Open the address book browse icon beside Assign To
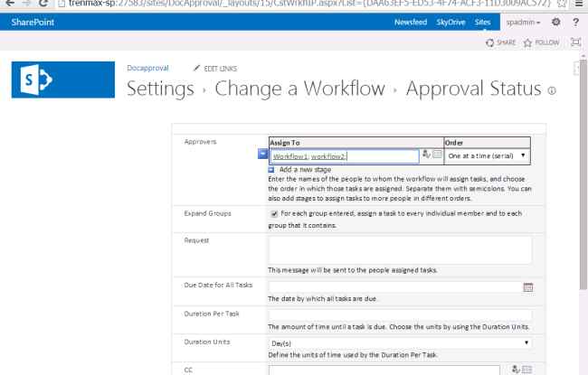The image size is (588, 375). 437,154
